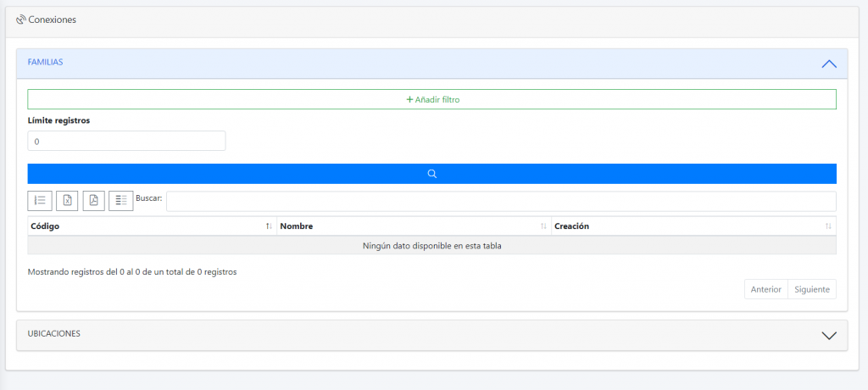Collapse the FAMILIAS panel chevron

(x=829, y=64)
